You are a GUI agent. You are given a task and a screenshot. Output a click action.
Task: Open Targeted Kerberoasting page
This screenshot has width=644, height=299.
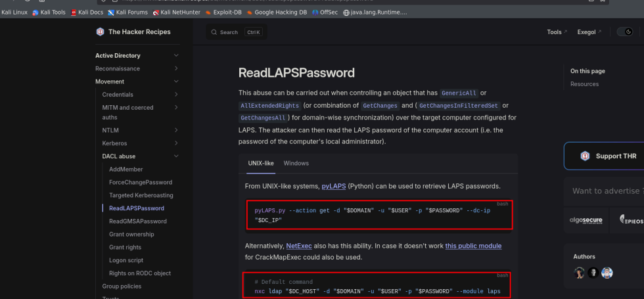tap(141, 195)
